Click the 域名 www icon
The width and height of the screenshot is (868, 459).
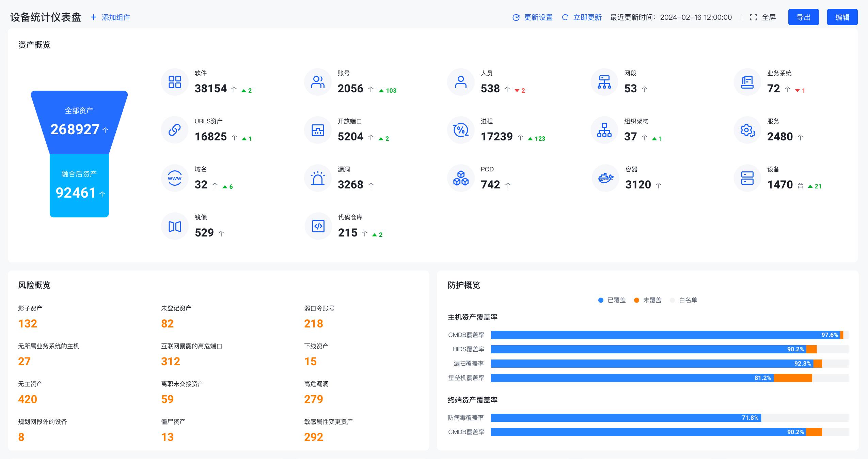175,178
